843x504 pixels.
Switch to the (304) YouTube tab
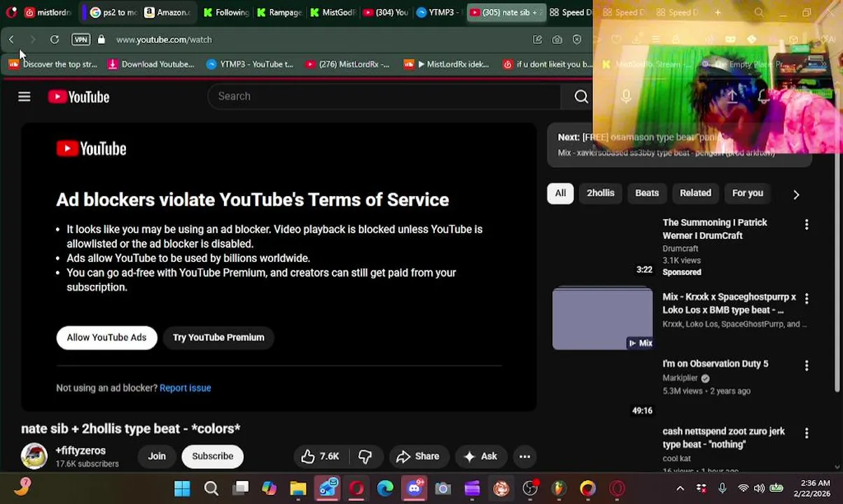point(386,13)
